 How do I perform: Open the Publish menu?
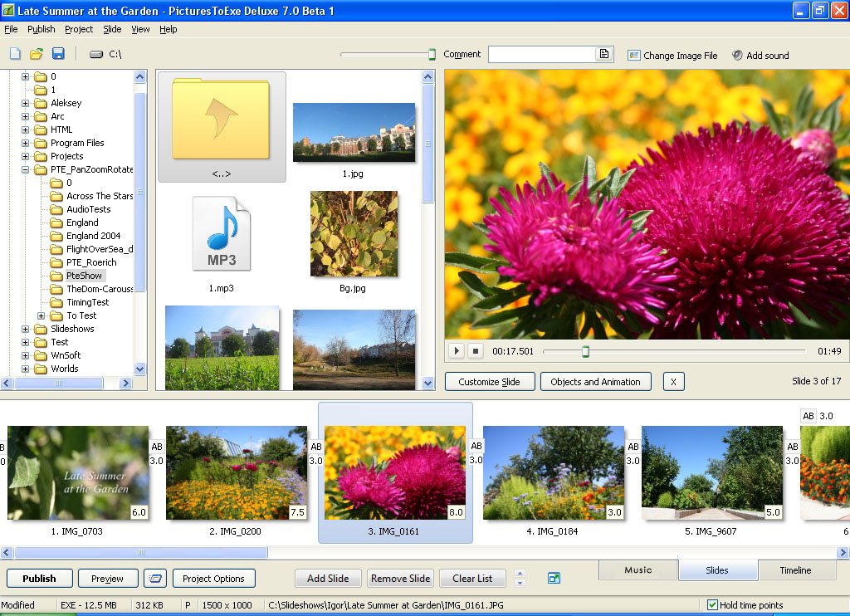42,29
